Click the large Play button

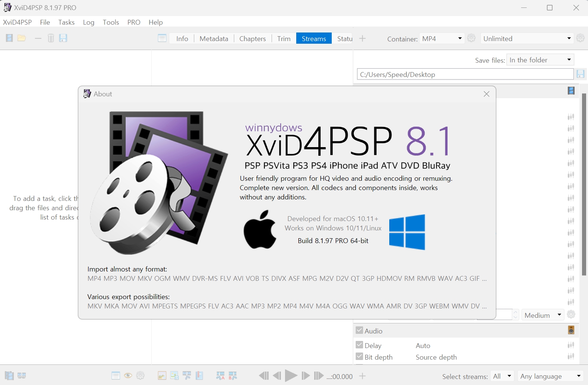coord(291,376)
